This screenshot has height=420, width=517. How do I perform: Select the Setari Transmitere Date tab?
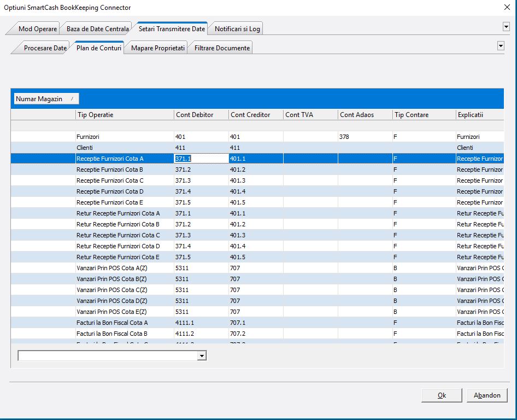[x=172, y=28]
